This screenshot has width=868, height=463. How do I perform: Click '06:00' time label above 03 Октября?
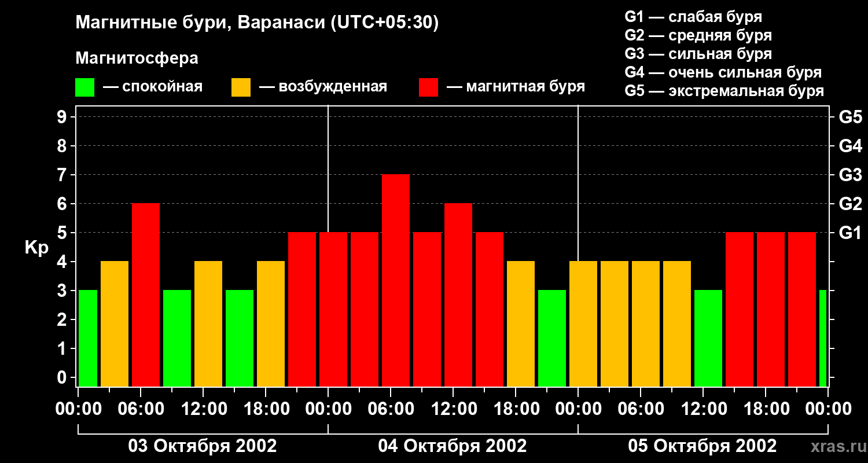(x=140, y=409)
